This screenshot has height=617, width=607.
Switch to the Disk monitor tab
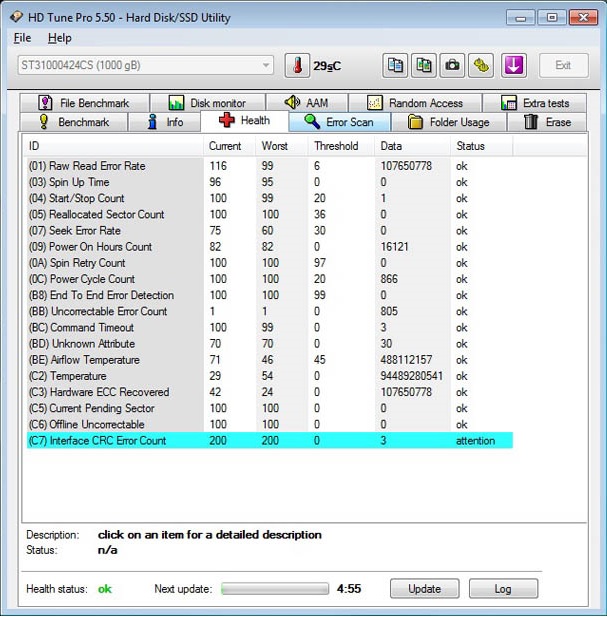(207, 103)
